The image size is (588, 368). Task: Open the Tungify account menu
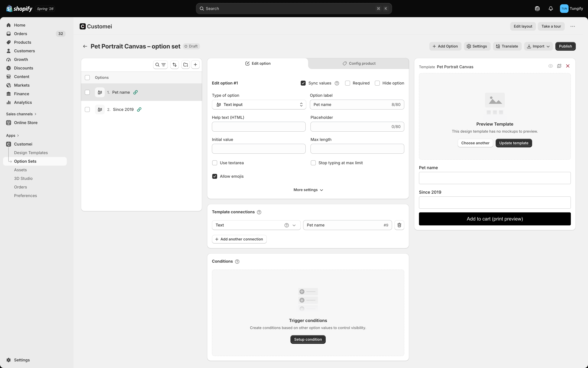click(571, 9)
